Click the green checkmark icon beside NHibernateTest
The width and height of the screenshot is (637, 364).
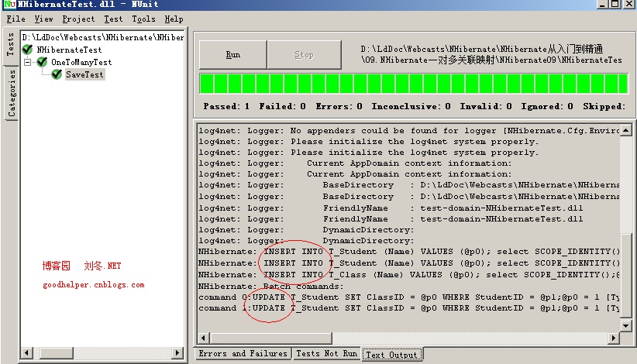click(28, 50)
